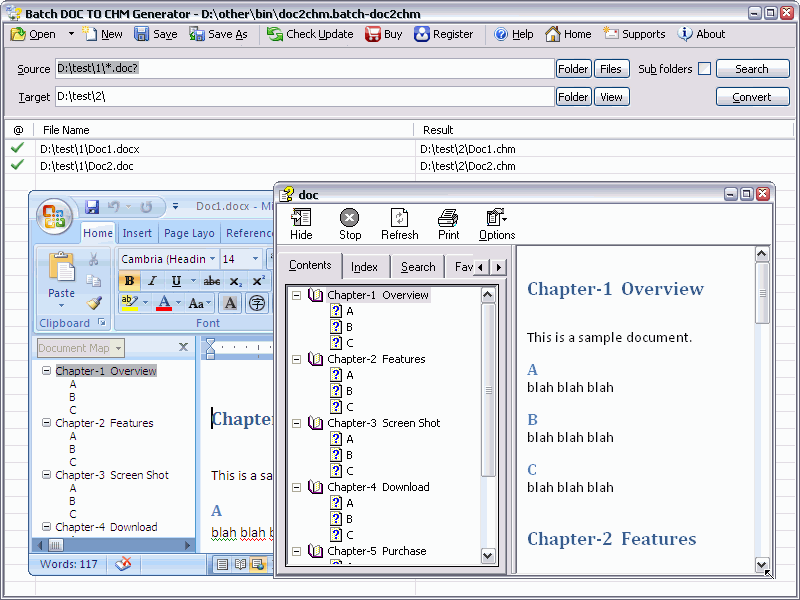This screenshot has height=600, width=800.
Task: Toggle Strikethrough in Word ribbon
Action: tap(212, 281)
